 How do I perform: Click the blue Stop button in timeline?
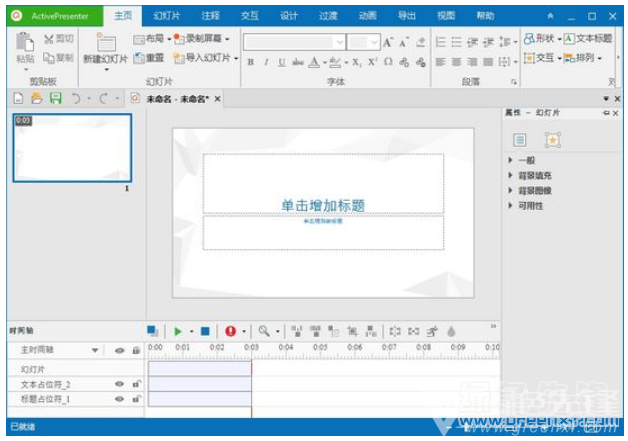coord(204,331)
